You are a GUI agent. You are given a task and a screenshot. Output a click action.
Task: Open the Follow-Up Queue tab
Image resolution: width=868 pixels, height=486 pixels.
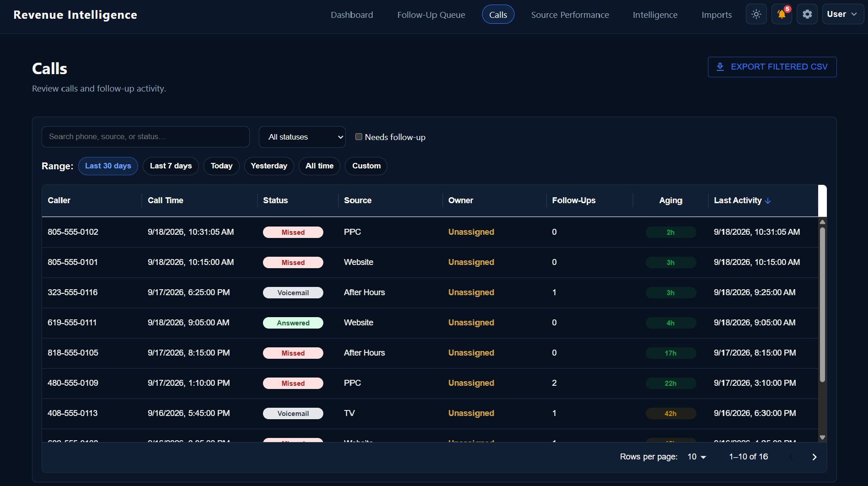(431, 15)
